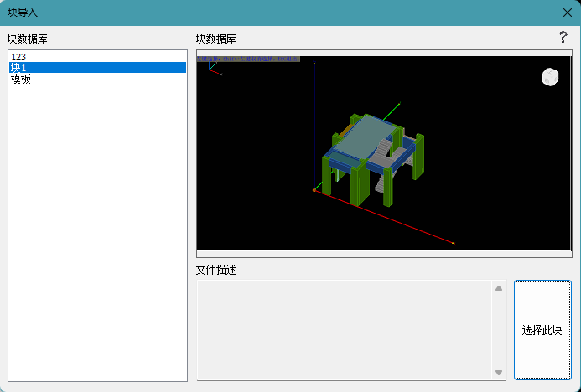Click the red axis line in the preview
The width and height of the screenshot is (581, 392).
[x=386, y=218]
